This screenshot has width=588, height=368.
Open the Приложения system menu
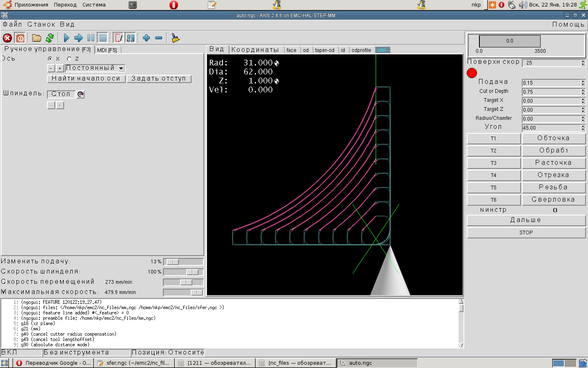31,5
